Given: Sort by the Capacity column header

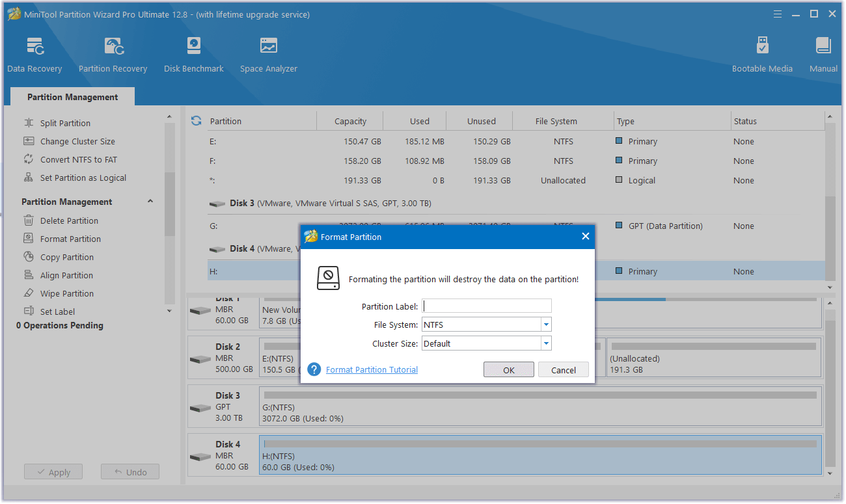Looking at the screenshot, I should (350, 121).
